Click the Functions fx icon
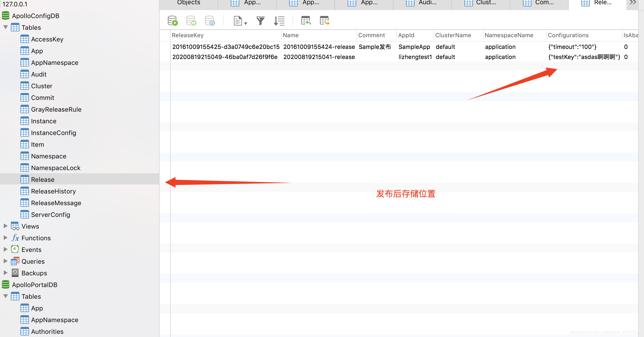Image resolution: width=644 pixels, height=337 pixels. tap(15, 238)
